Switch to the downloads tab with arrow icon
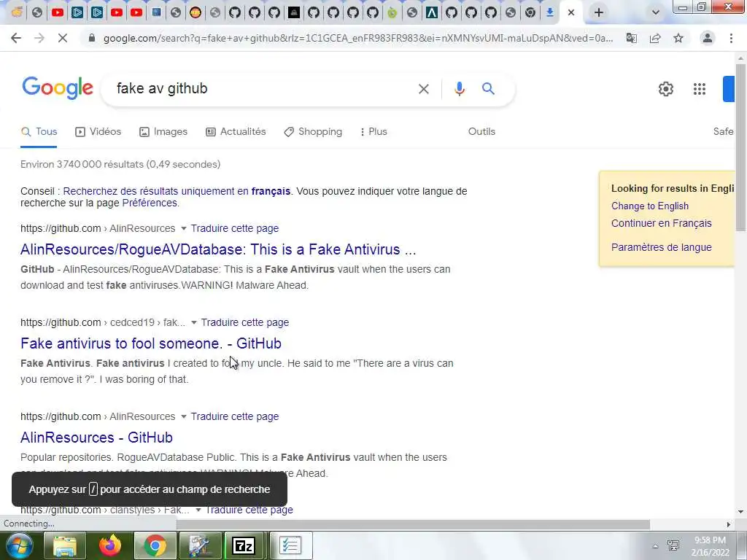 pos(550,12)
